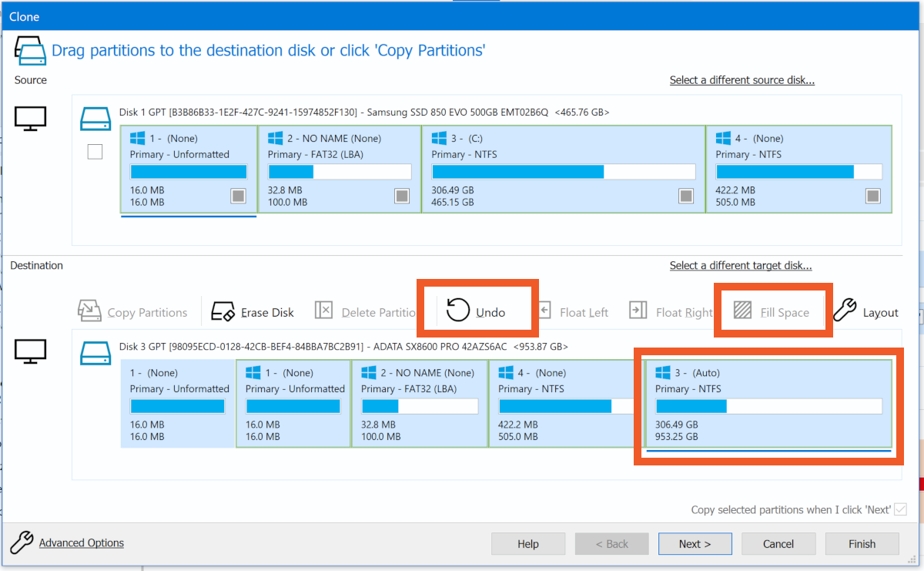Click the Undo arrow icon
924x571 pixels.
pos(458,311)
